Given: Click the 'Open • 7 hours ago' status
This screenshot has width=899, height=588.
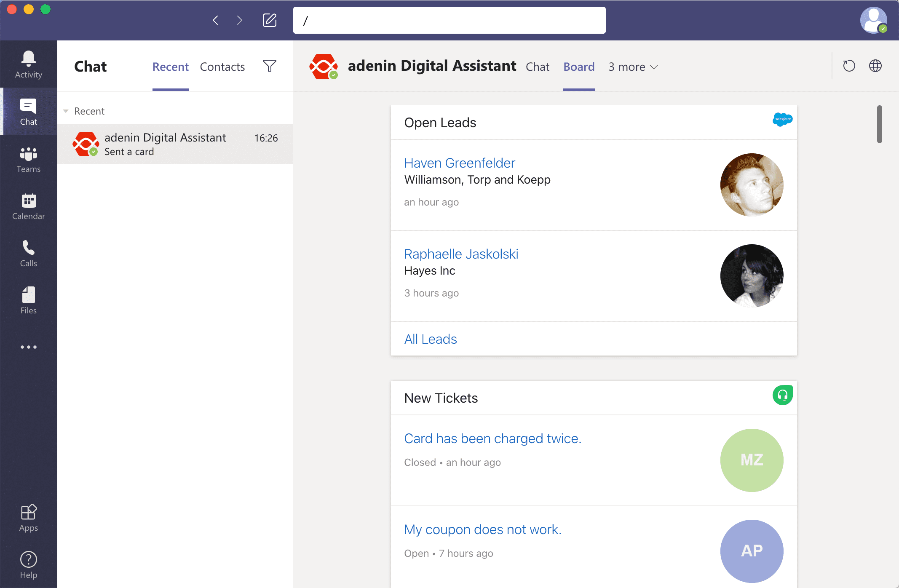Looking at the screenshot, I should (x=448, y=553).
